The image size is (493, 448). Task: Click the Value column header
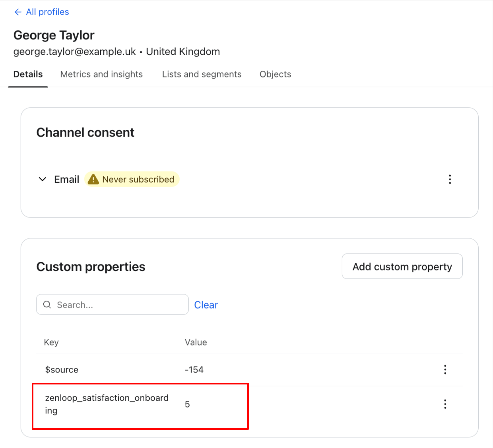(196, 342)
